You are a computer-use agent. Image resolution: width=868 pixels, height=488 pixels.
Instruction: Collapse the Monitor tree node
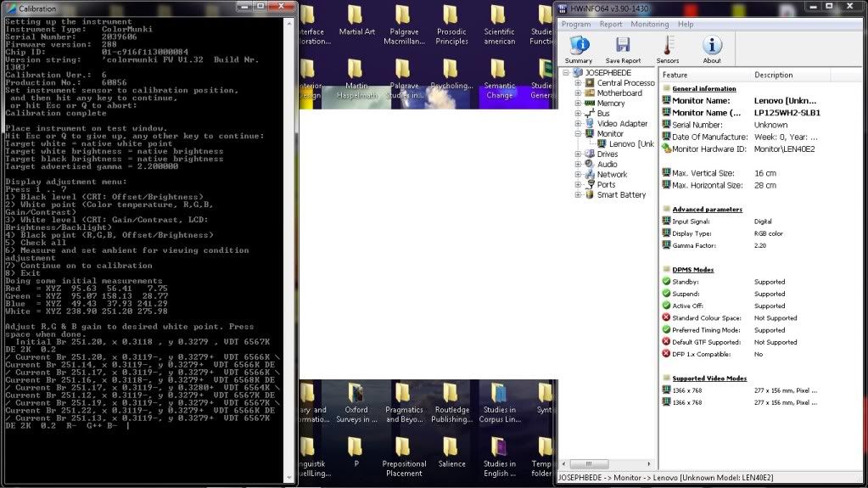(x=578, y=134)
